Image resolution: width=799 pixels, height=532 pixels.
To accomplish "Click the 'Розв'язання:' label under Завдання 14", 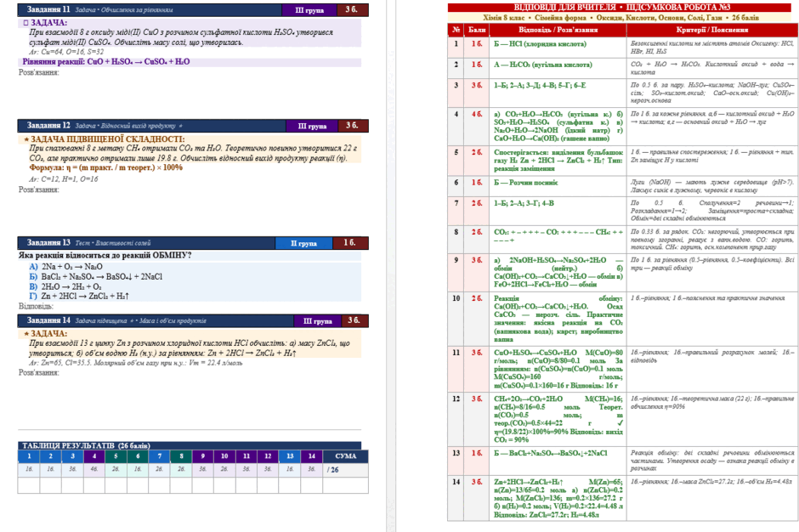I will [x=39, y=372].
